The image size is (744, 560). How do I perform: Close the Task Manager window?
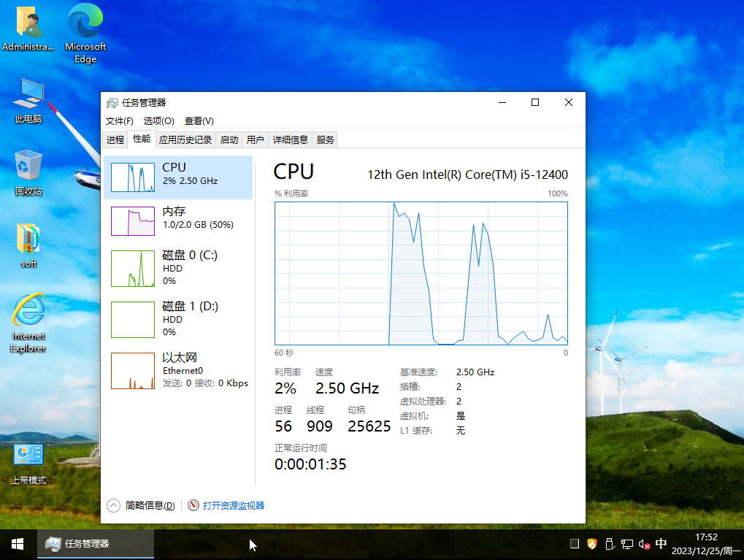pyautogui.click(x=569, y=102)
